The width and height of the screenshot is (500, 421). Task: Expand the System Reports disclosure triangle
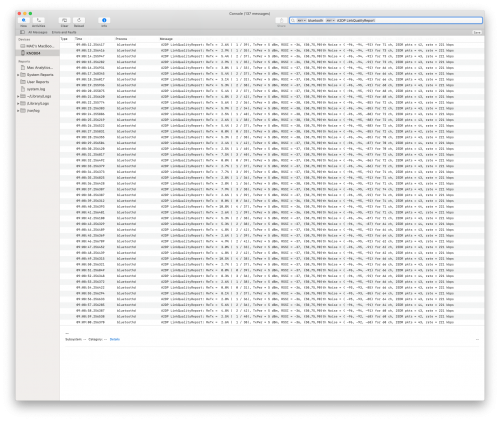[18, 75]
